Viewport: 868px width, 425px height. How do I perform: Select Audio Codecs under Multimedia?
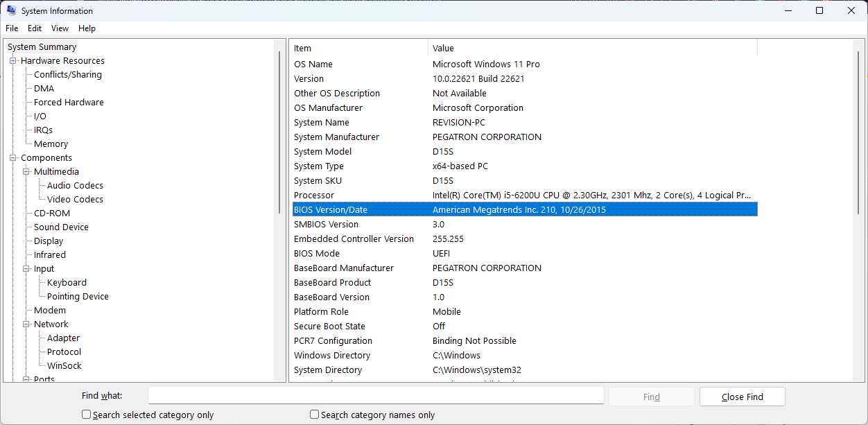coord(75,186)
